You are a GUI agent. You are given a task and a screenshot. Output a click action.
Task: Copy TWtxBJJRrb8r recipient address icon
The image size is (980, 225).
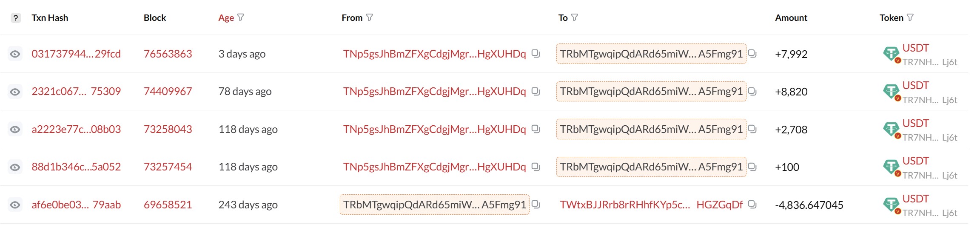pyautogui.click(x=752, y=204)
